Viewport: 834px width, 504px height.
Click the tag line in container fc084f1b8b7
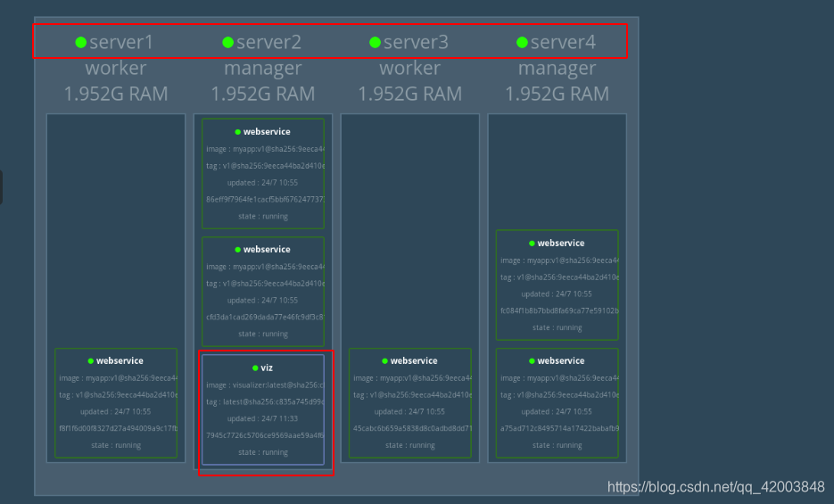click(559, 277)
